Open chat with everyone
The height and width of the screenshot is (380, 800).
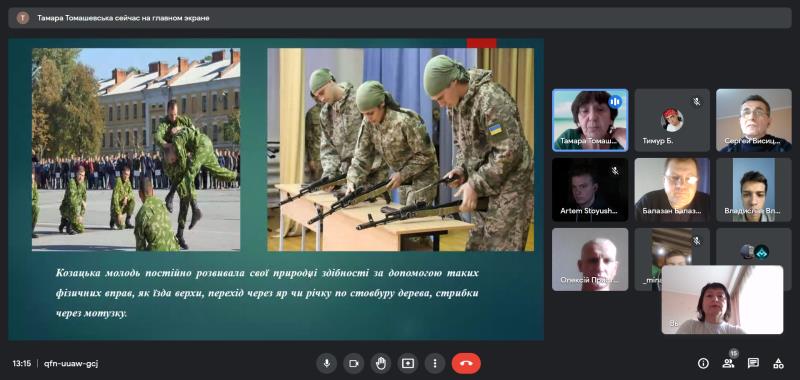coord(753,363)
